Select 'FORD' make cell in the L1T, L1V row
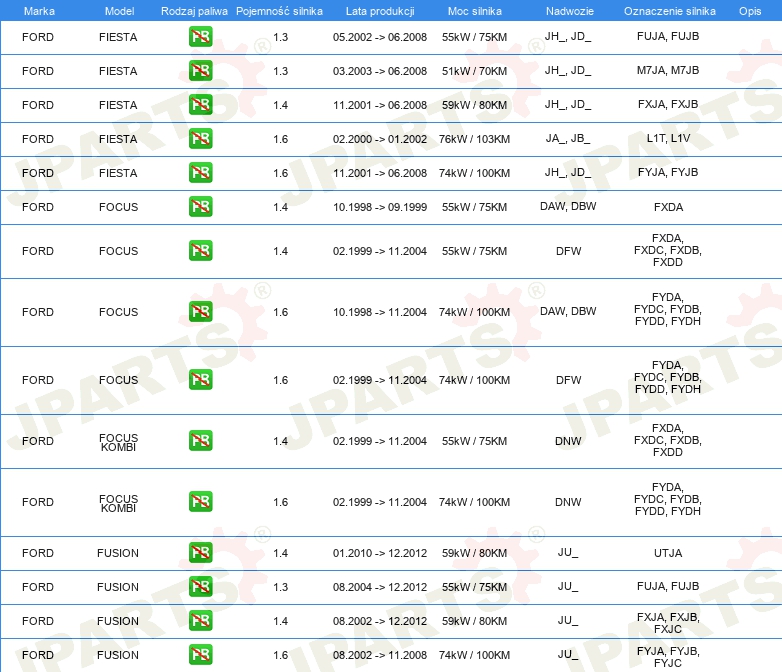Image resolution: width=782 pixels, height=672 pixels. (x=37, y=139)
